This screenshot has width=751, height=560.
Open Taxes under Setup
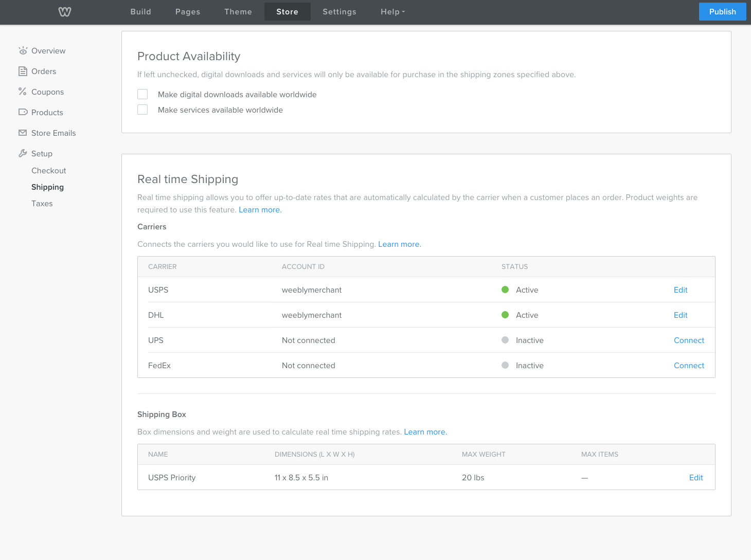click(42, 204)
